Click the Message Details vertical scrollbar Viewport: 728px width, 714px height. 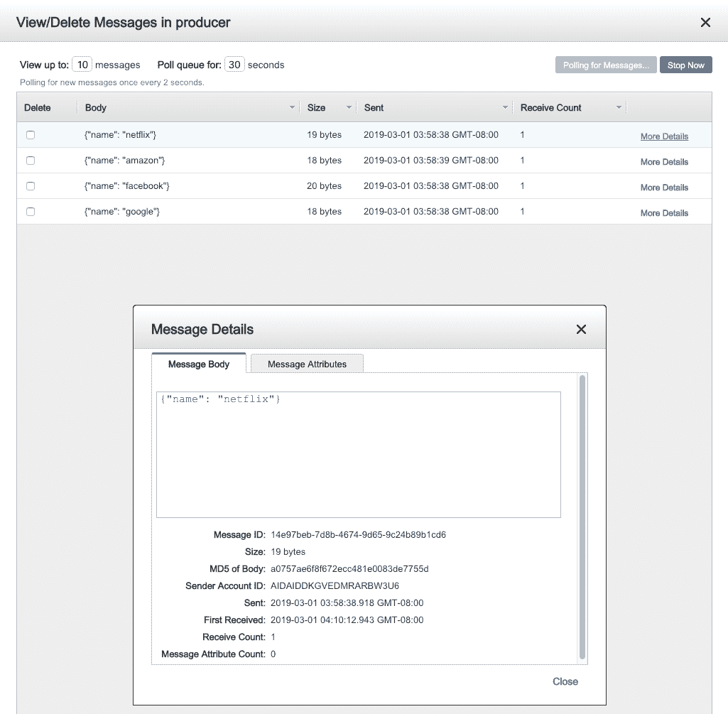pyautogui.click(x=582, y=516)
